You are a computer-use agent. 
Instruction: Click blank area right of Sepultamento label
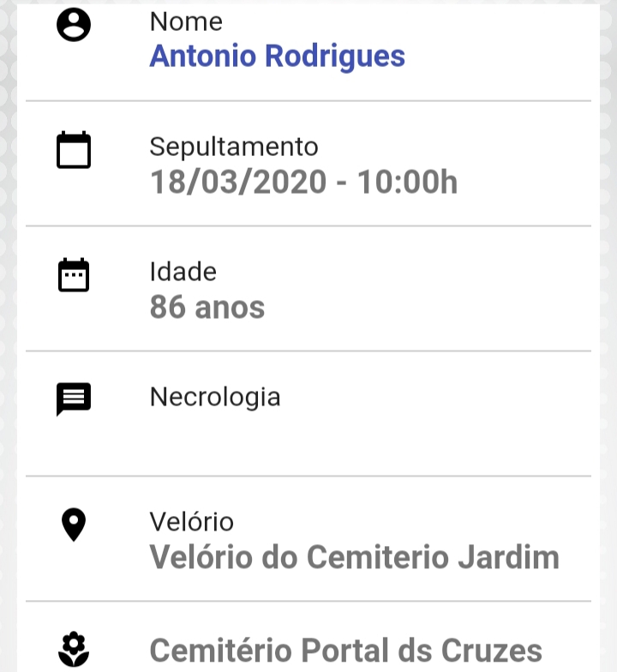(456, 147)
